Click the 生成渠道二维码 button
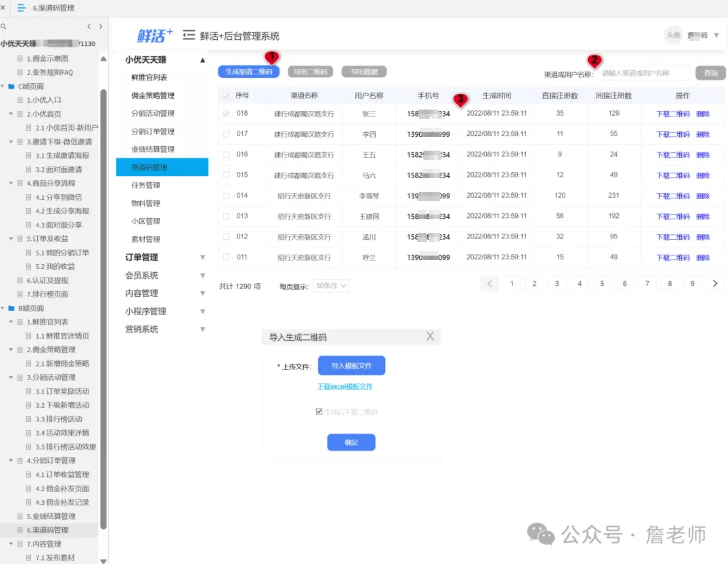Image resolution: width=728 pixels, height=564 pixels. click(248, 71)
